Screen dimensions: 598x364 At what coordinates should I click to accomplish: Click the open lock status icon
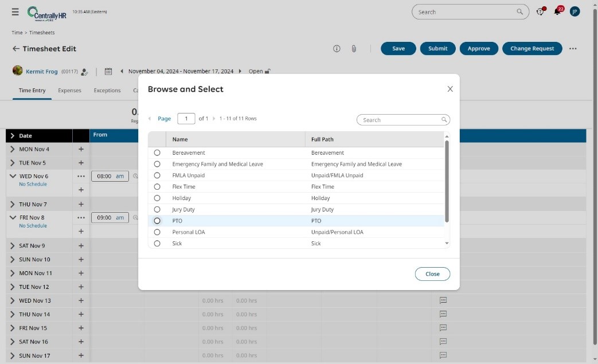(268, 71)
